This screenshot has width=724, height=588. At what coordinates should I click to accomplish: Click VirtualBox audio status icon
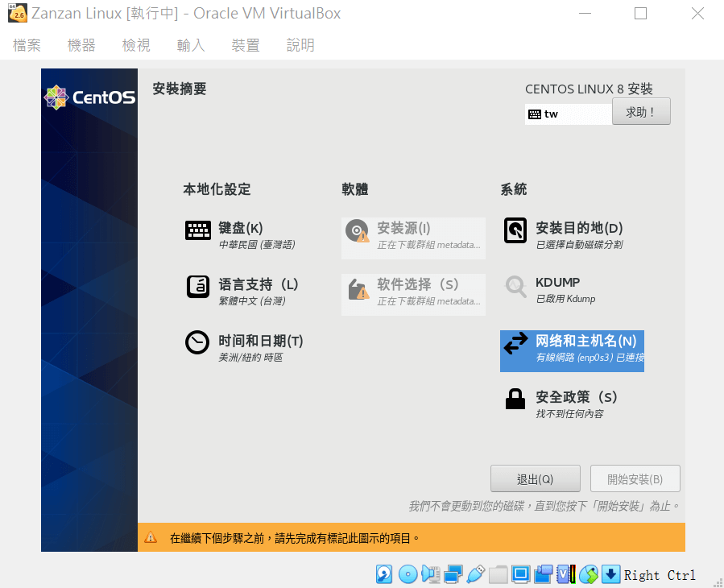pos(430,574)
